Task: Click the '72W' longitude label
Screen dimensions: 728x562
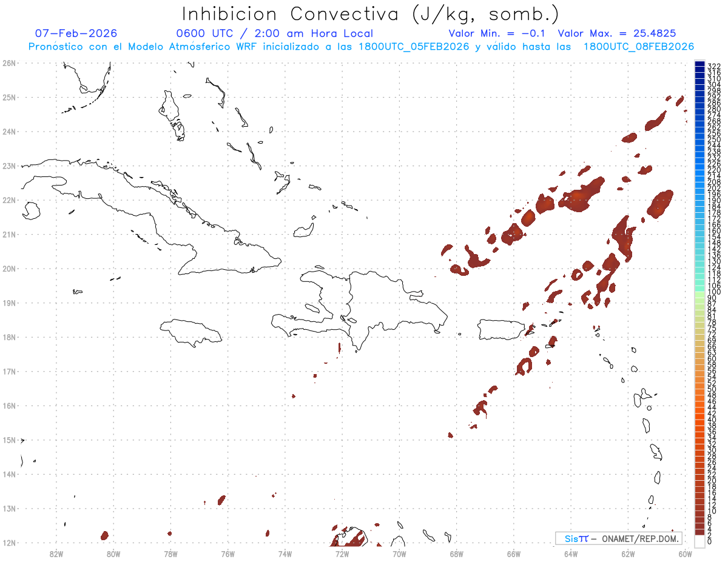Action: pos(342,554)
